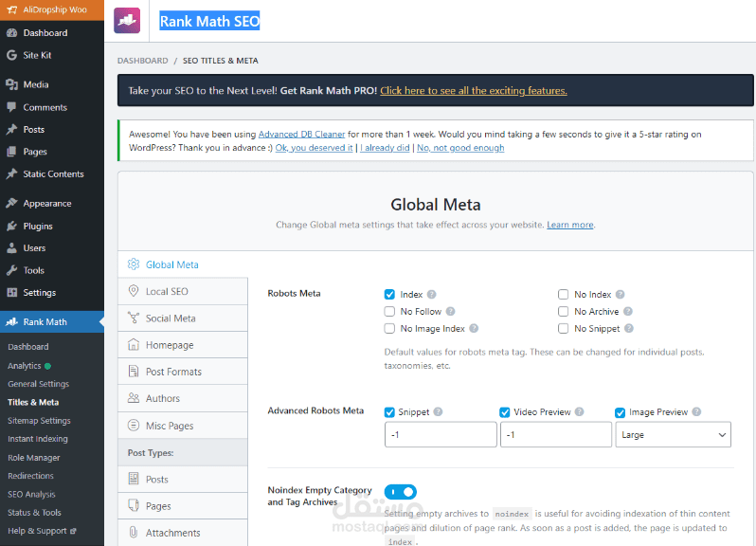Click the Rank Math SEO logo icon

[127, 21]
